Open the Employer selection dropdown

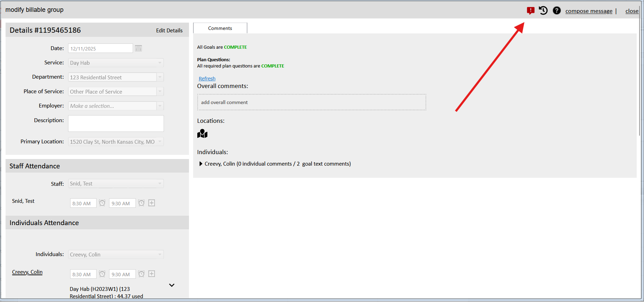tap(160, 106)
